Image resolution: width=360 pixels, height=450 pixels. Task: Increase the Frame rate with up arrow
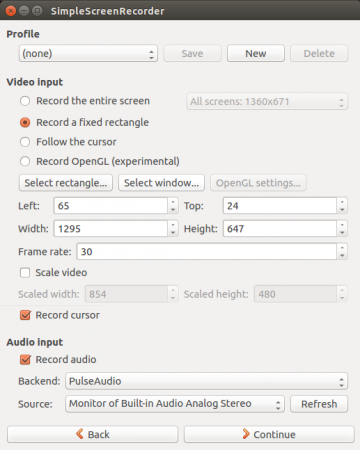(x=342, y=248)
